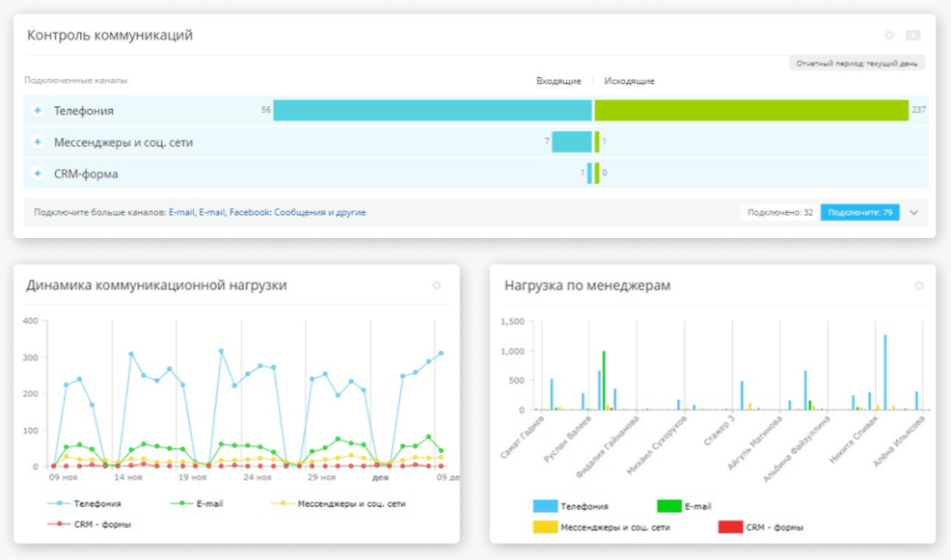Click the Подключите: 79 button

pos(859,212)
